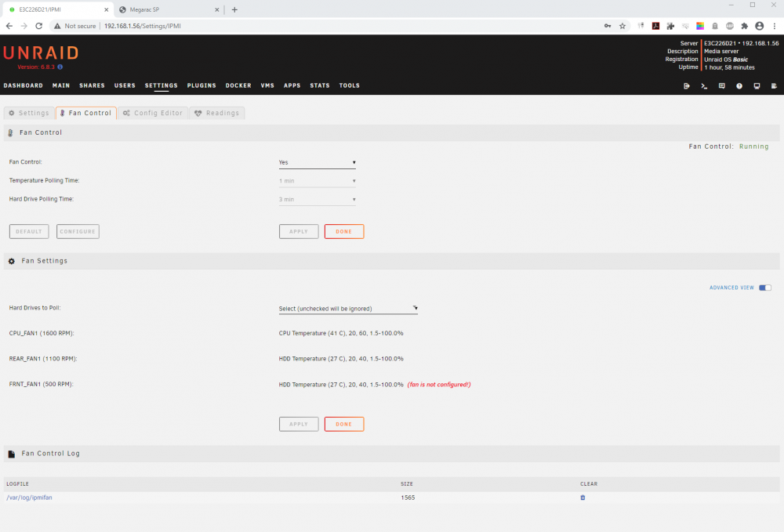Click Apply under Fan Control polling settings
The height and width of the screenshot is (532, 784).
coord(299,231)
